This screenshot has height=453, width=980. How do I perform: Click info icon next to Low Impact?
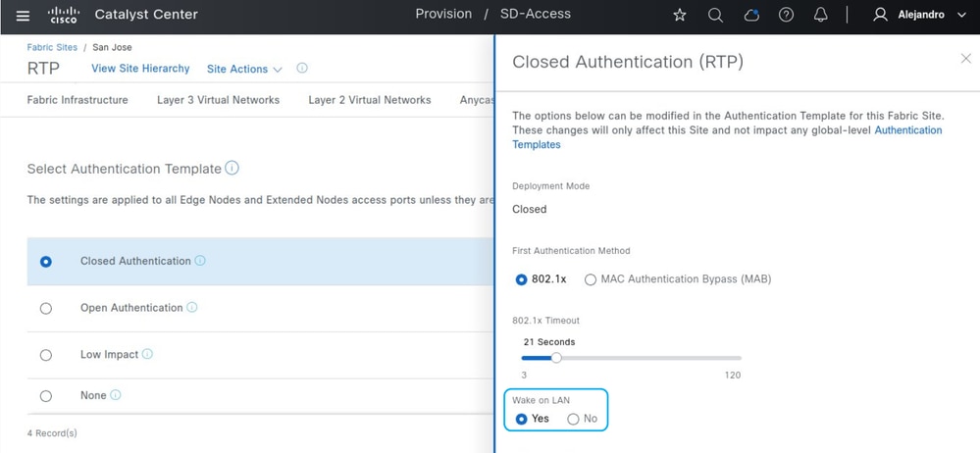tap(147, 354)
